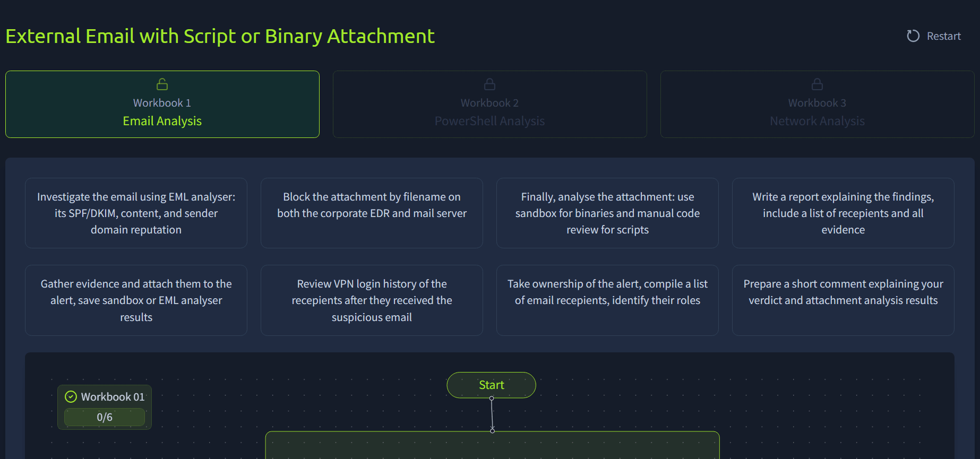
Task: Click the lock icon above Workbook 2
Action: tap(489, 84)
